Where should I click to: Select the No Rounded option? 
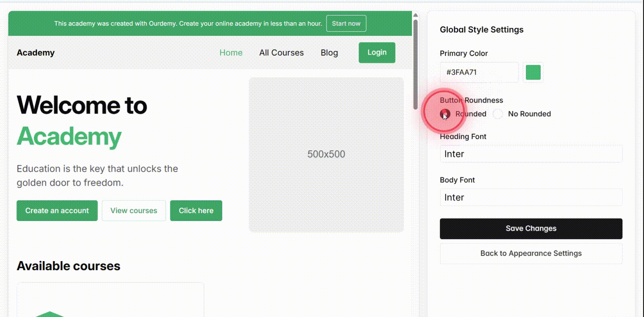pyautogui.click(x=498, y=114)
